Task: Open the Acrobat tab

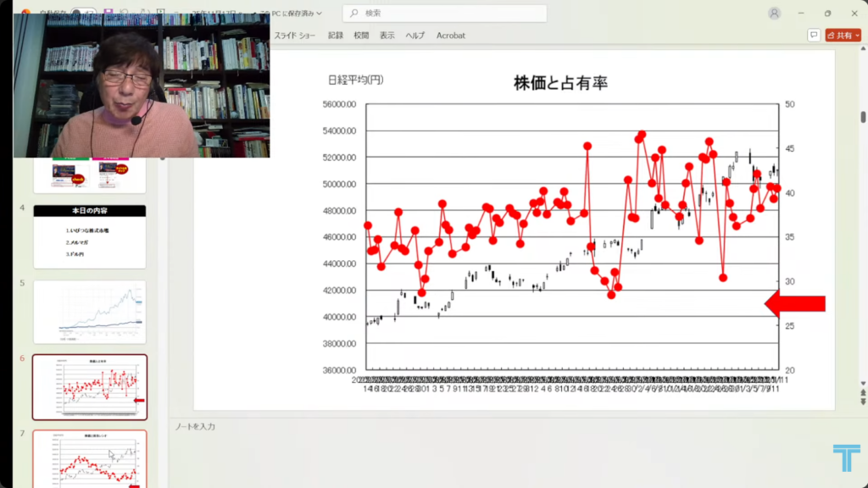Action: pos(451,36)
